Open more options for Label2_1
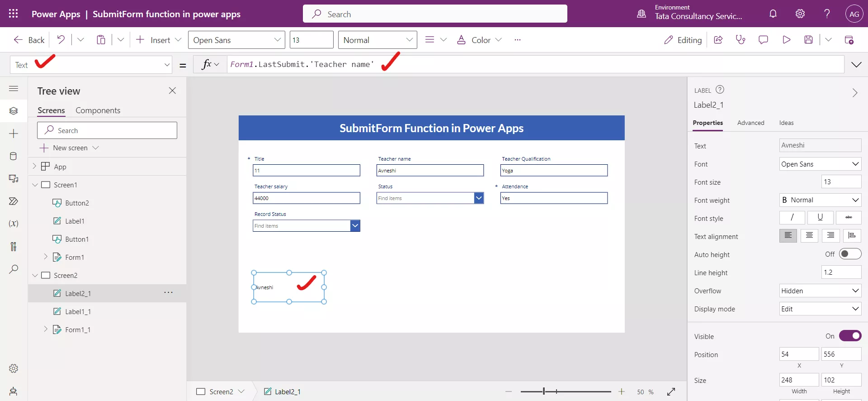868x401 pixels. (168, 293)
